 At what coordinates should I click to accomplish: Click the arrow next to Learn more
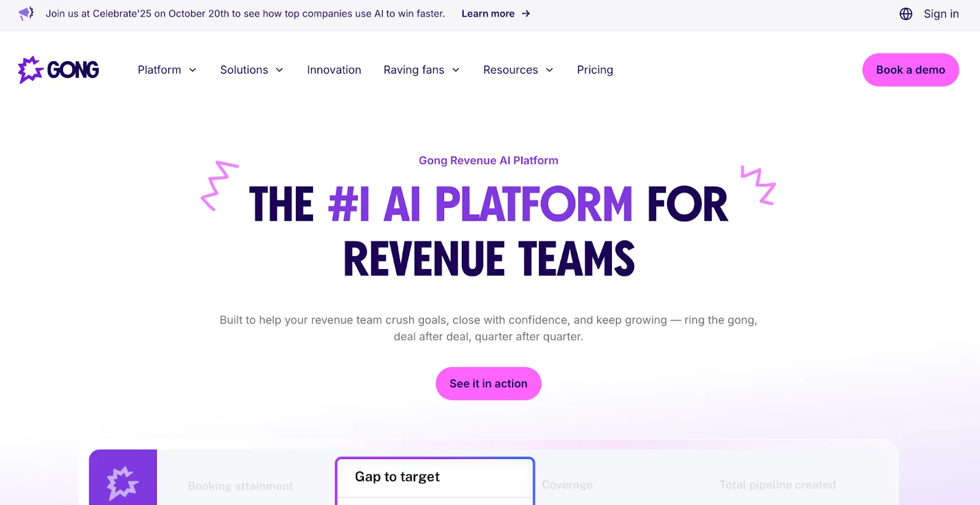[526, 13]
